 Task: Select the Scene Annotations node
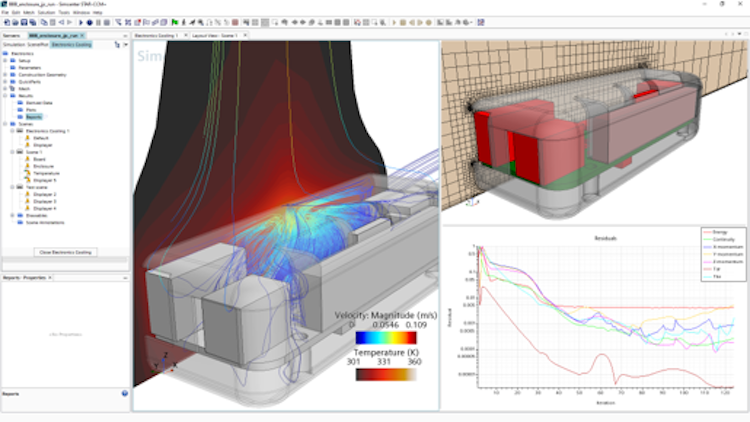click(x=45, y=222)
